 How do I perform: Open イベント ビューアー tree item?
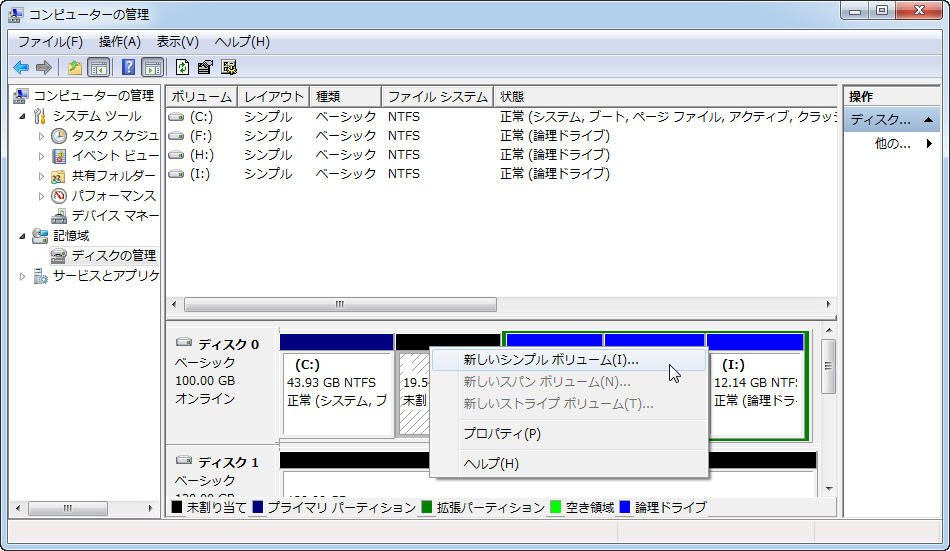[115, 156]
